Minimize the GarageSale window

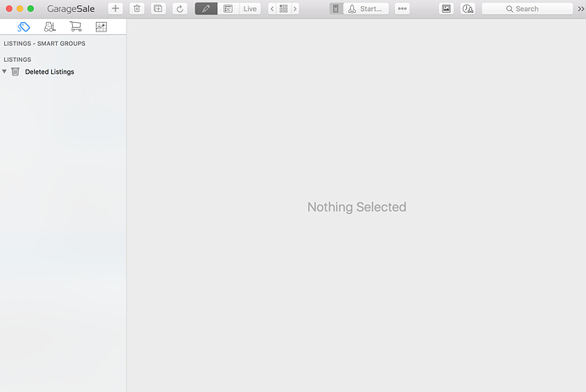click(x=20, y=8)
